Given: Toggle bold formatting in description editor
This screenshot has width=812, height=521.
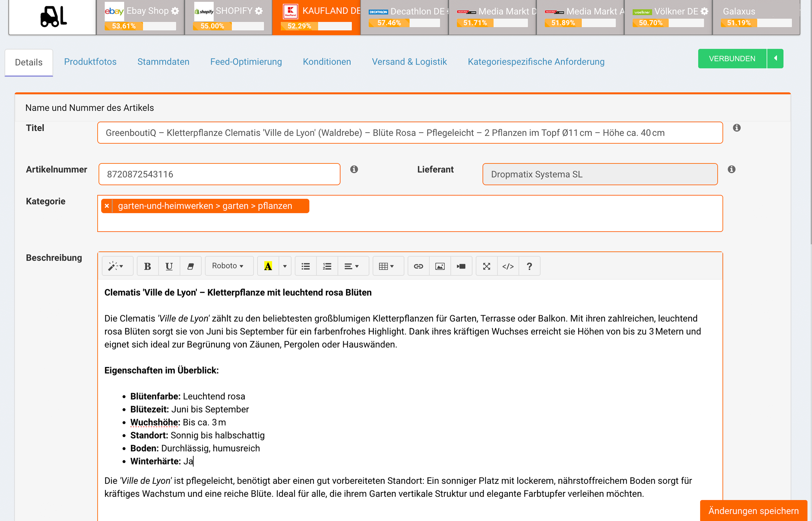Looking at the screenshot, I should [x=148, y=266].
